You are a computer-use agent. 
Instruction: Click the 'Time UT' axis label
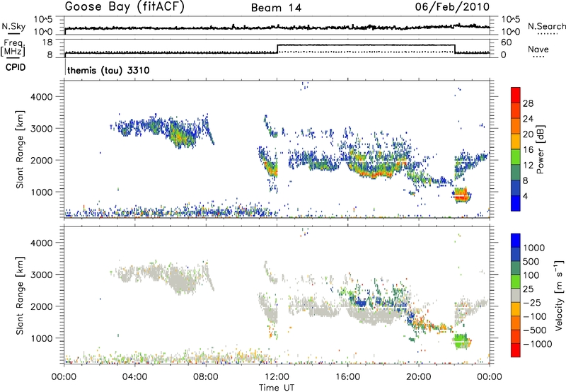[277, 388]
